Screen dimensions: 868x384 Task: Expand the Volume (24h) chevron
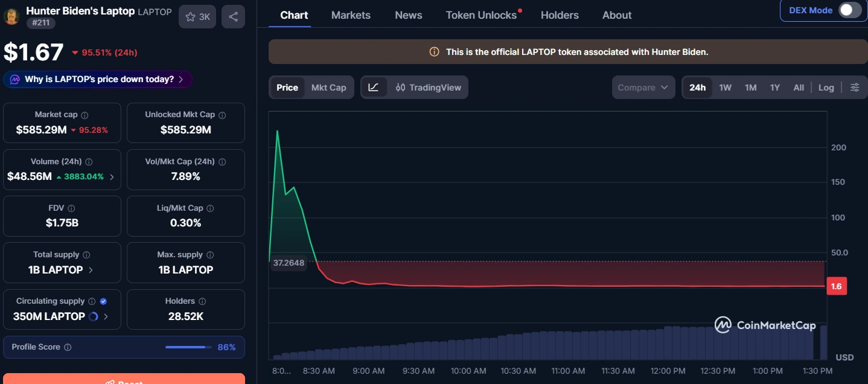tap(112, 177)
